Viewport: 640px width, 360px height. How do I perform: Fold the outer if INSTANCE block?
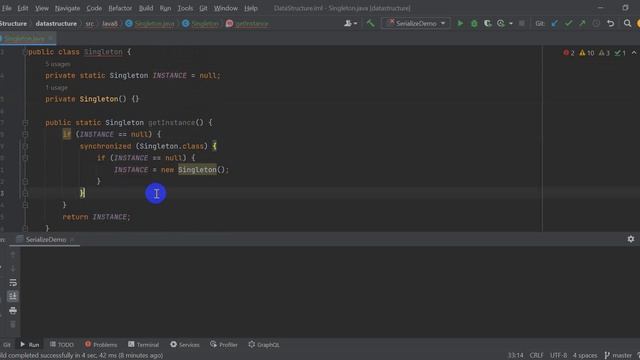tap(25, 134)
